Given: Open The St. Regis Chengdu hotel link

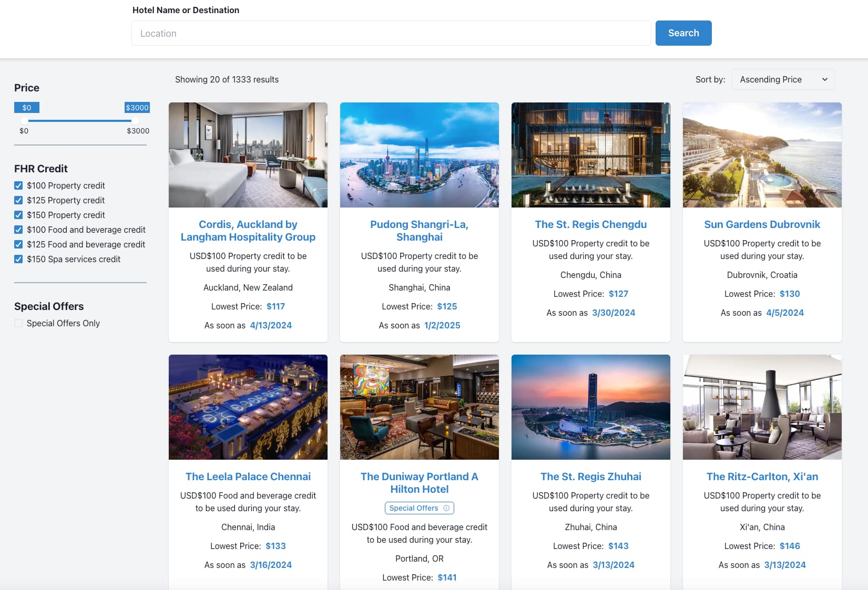Looking at the screenshot, I should coord(590,224).
